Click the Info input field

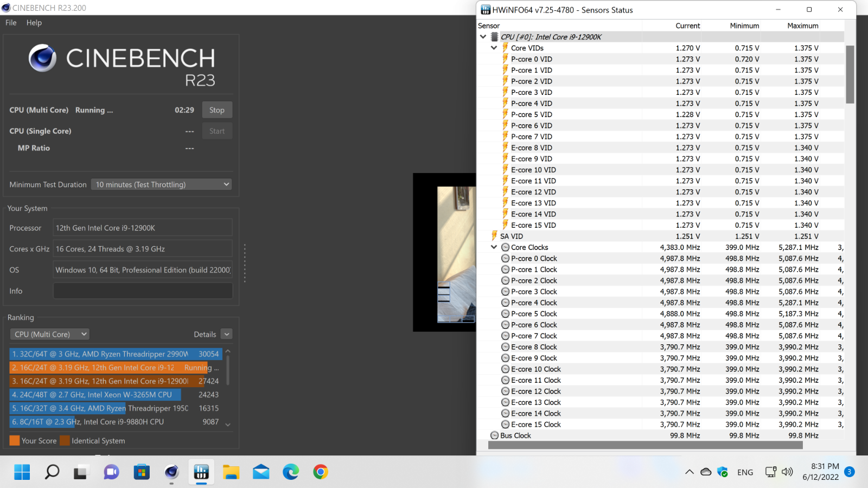coord(143,291)
